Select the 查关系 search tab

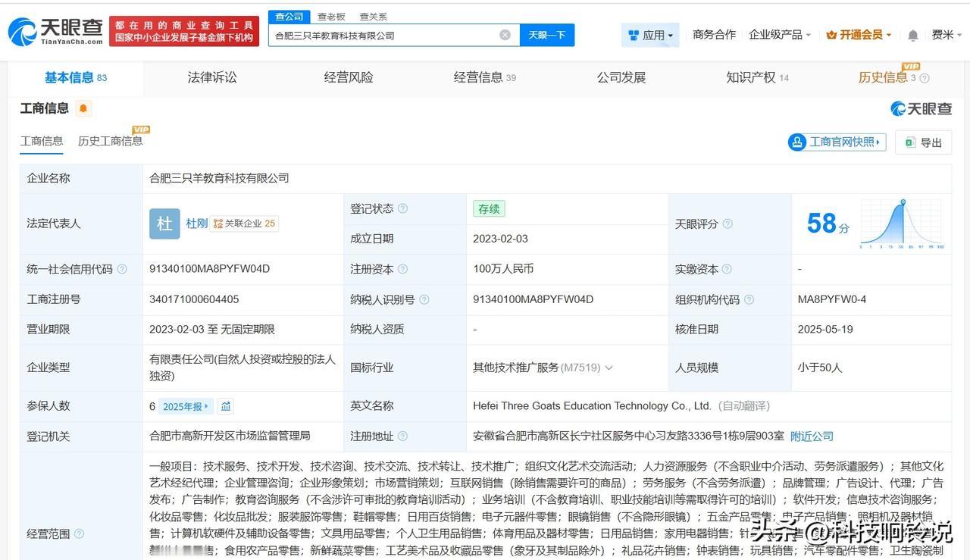373,16
